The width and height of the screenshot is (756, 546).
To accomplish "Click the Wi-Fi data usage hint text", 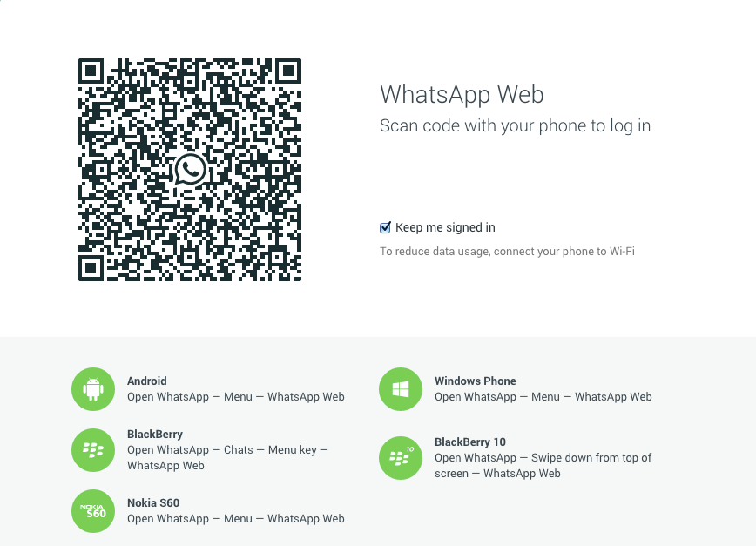I will pos(507,252).
